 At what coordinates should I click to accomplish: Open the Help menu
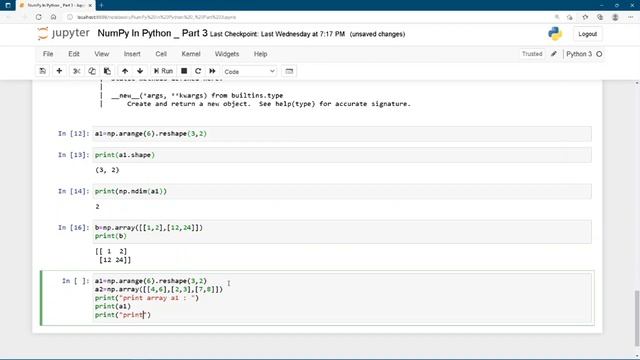pos(260,54)
